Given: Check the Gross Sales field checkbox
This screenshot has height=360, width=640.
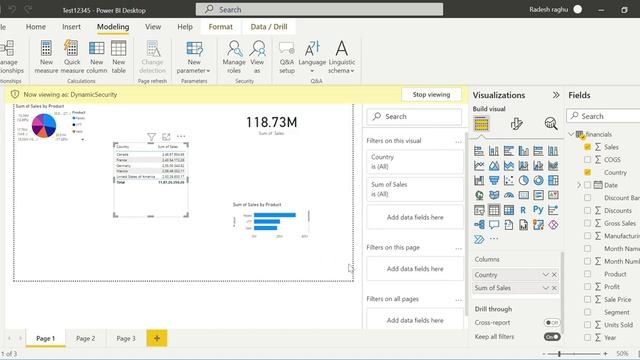Looking at the screenshot, I should [587, 223].
